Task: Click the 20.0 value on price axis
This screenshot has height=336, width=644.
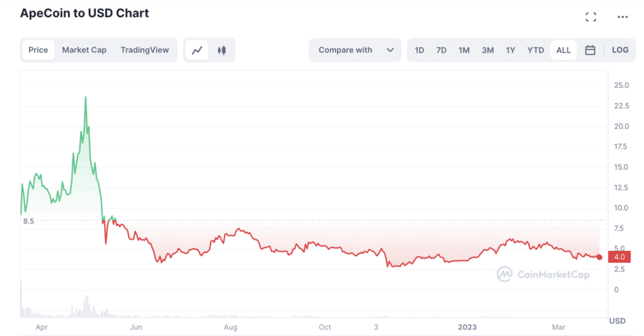Action: pyautogui.click(x=621, y=127)
